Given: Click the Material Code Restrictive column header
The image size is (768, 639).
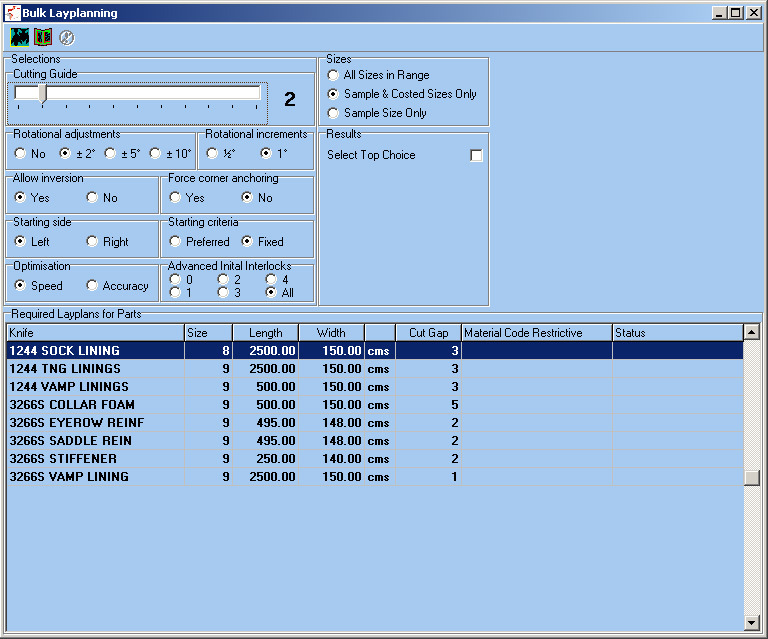Looking at the screenshot, I should pos(537,332).
